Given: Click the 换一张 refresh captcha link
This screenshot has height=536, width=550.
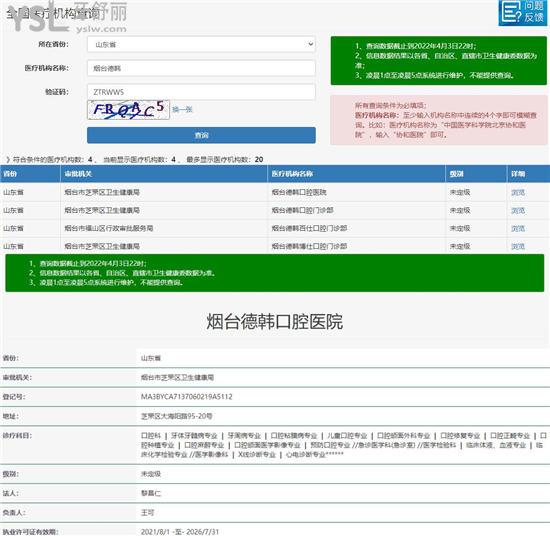Looking at the screenshot, I should click(182, 109).
